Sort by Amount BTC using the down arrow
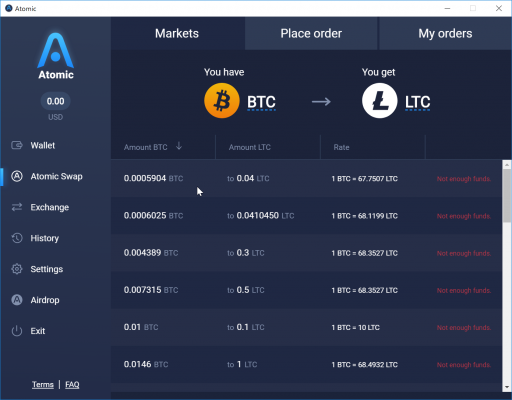 [x=179, y=146]
